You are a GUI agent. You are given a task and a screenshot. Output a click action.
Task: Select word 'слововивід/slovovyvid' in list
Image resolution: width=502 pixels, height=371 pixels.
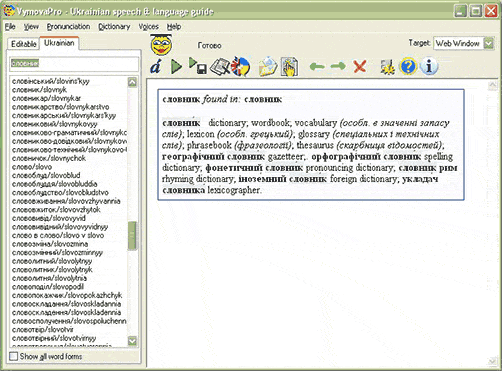49,218
